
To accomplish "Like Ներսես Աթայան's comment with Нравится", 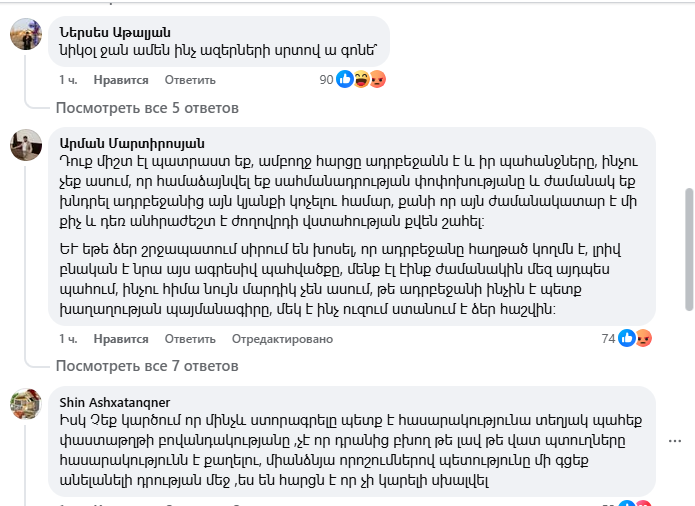I will tap(121, 80).
